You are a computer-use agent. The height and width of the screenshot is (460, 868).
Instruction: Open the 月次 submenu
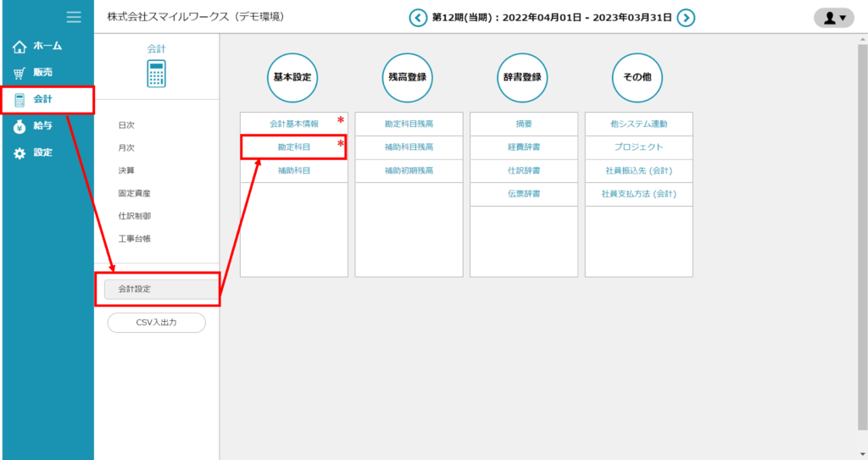(x=126, y=147)
